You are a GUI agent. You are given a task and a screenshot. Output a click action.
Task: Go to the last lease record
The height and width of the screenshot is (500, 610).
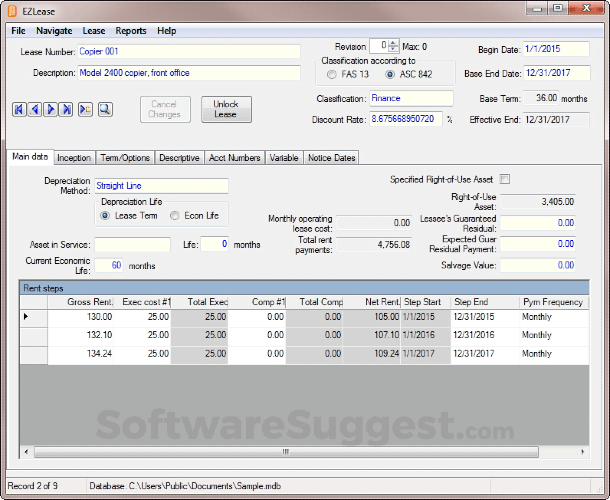66,110
